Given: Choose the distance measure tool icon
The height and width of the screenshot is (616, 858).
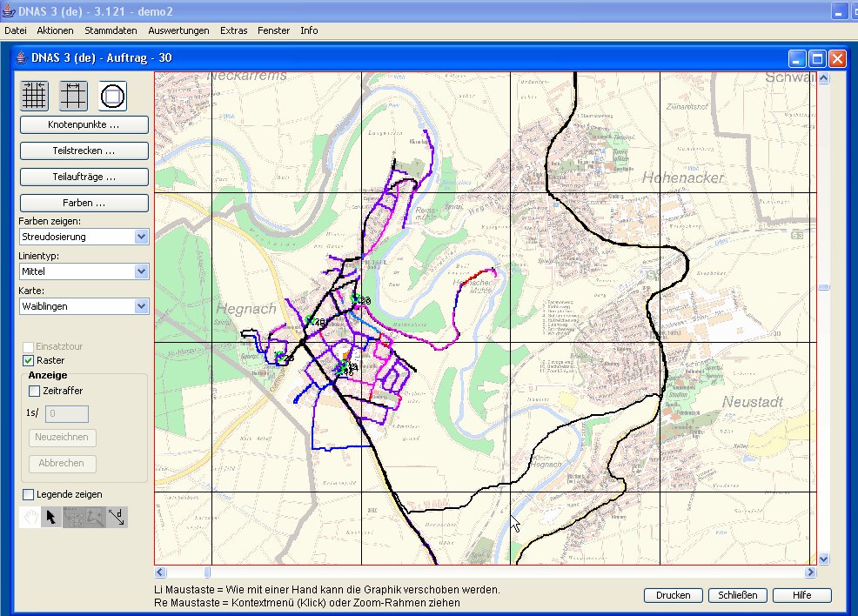Looking at the screenshot, I should tap(117, 517).
